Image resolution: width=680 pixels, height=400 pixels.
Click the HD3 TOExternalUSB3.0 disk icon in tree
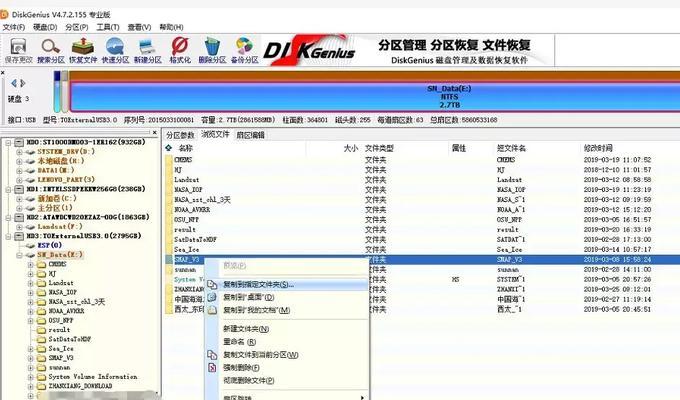coord(19,236)
